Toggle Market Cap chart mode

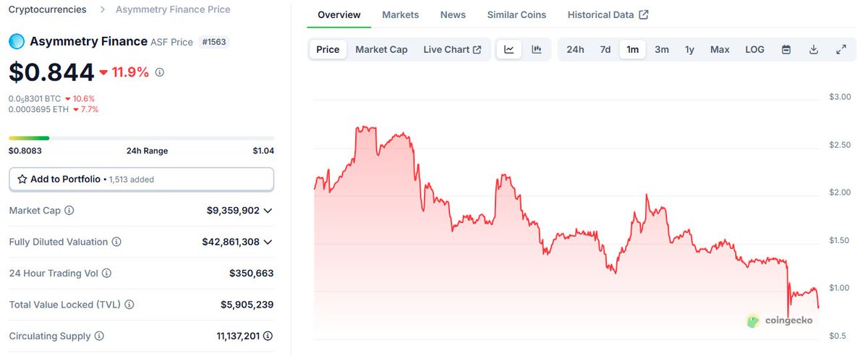pos(381,49)
